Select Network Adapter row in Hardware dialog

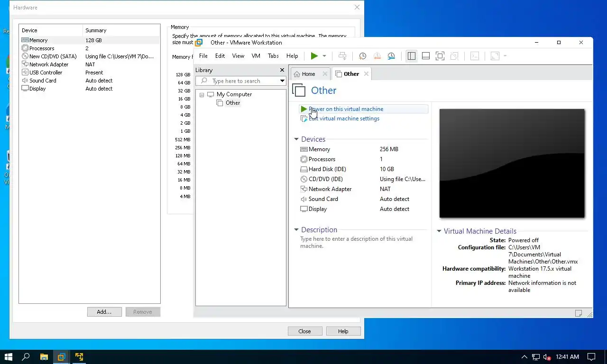pyautogui.click(x=90, y=64)
